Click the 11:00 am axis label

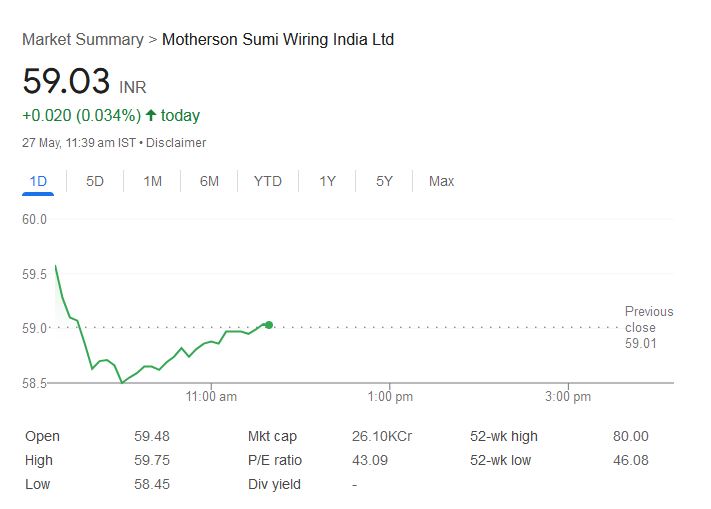[x=212, y=397]
